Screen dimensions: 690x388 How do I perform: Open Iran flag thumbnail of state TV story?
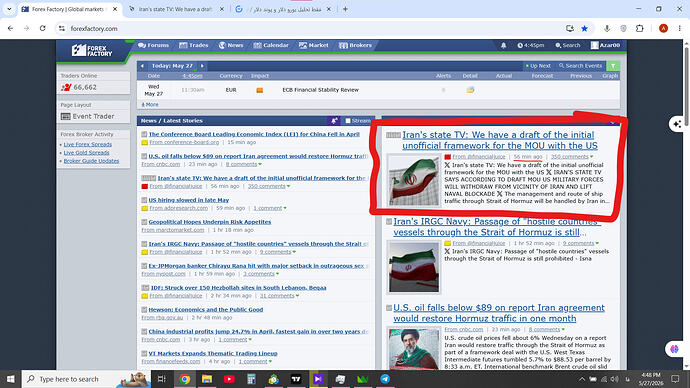pyautogui.click(x=414, y=180)
